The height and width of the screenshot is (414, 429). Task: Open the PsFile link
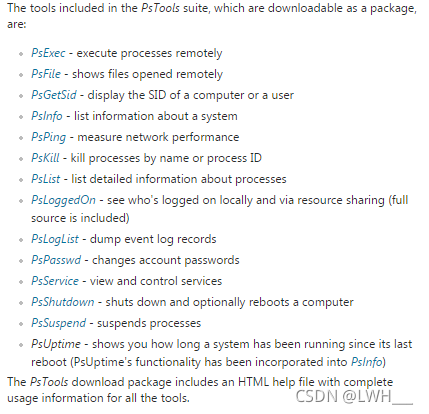click(x=46, y=74)
